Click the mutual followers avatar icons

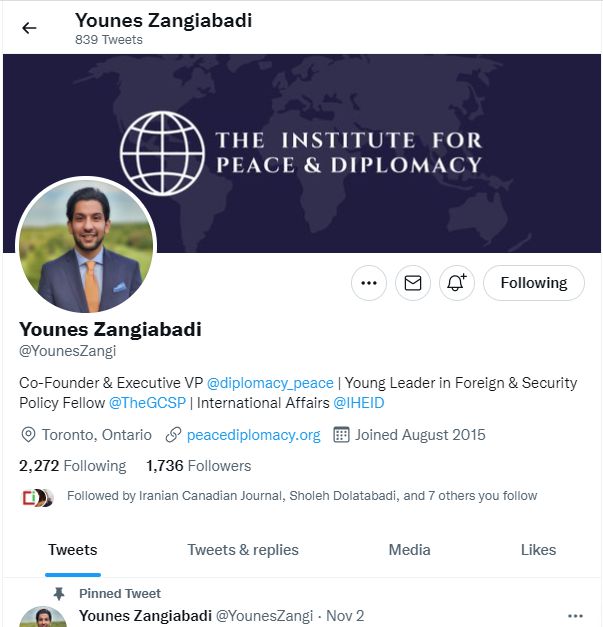point(36,497)
